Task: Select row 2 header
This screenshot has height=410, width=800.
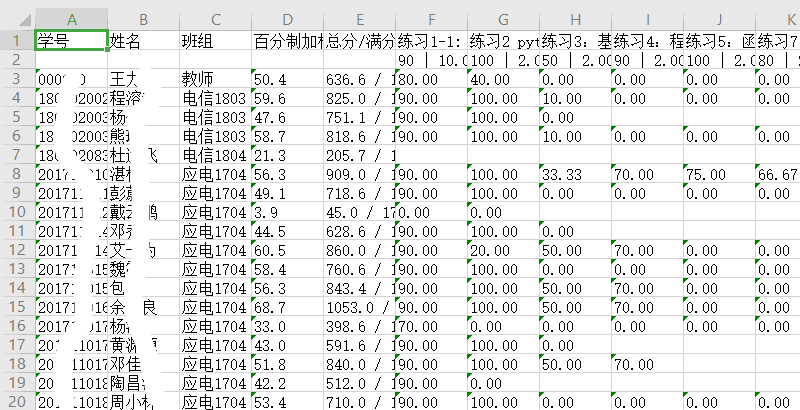Action: point(17,59)
